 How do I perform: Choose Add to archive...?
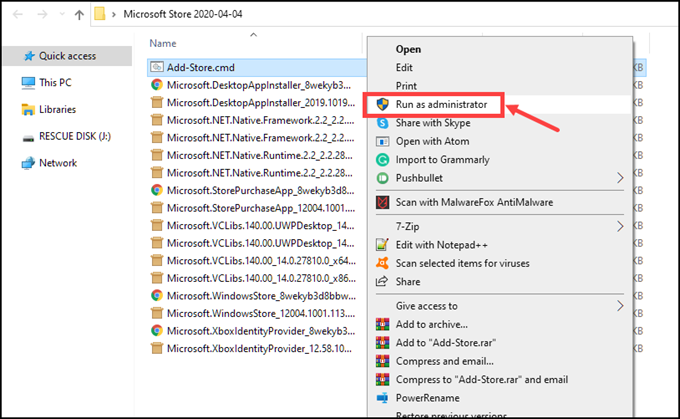(432, 324)
